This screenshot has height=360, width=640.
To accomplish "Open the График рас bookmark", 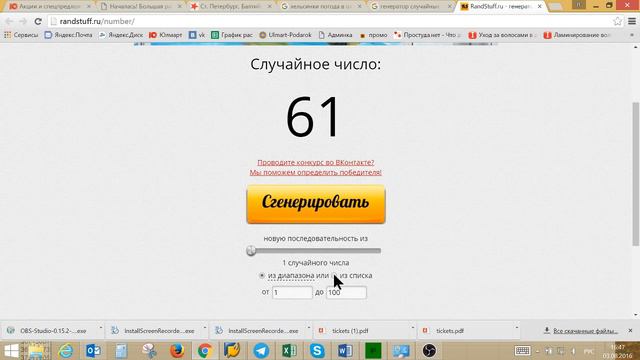I will pyautogui.click(x=232, y=35).
